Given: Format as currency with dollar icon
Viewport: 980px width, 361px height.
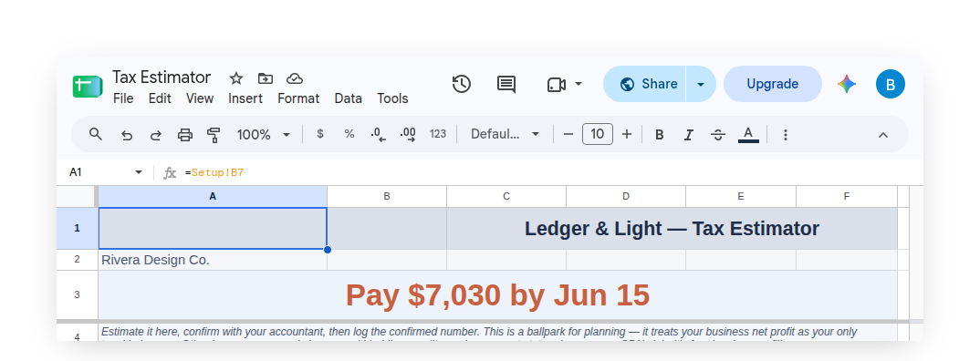Looking at the screenshot, I should 320,134.
